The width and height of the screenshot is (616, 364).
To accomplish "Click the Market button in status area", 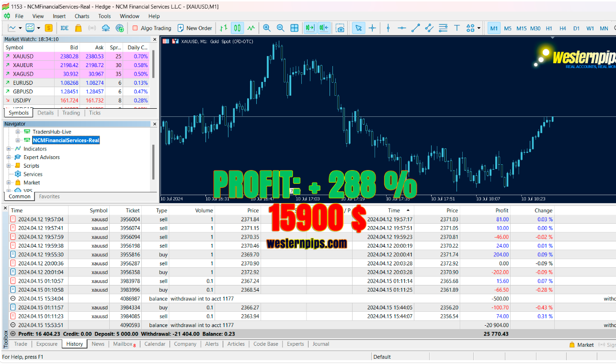I will click(x=582, y=345).
